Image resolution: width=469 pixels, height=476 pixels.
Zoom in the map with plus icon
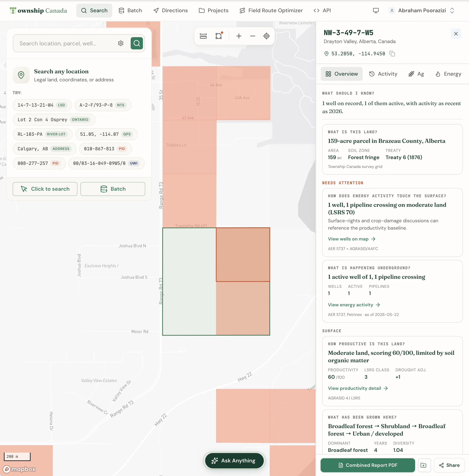(239, 36)
